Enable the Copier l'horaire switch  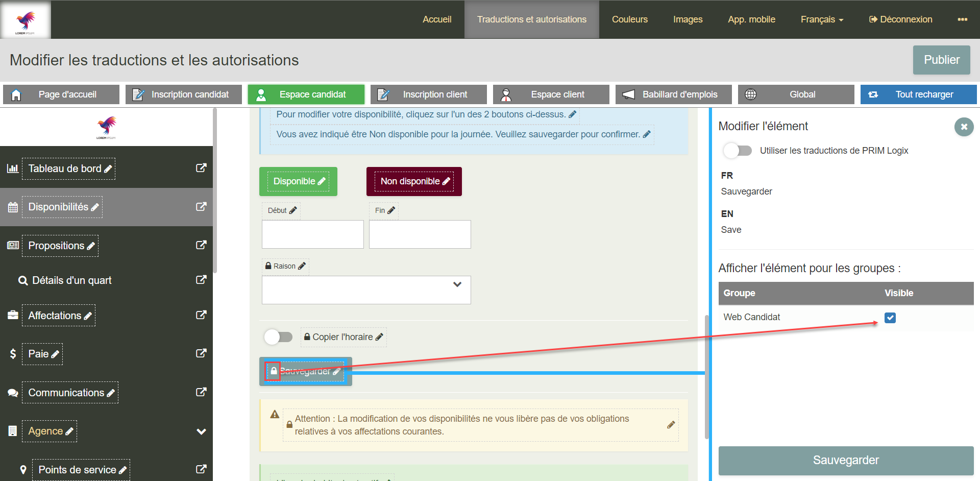(278, 337)
